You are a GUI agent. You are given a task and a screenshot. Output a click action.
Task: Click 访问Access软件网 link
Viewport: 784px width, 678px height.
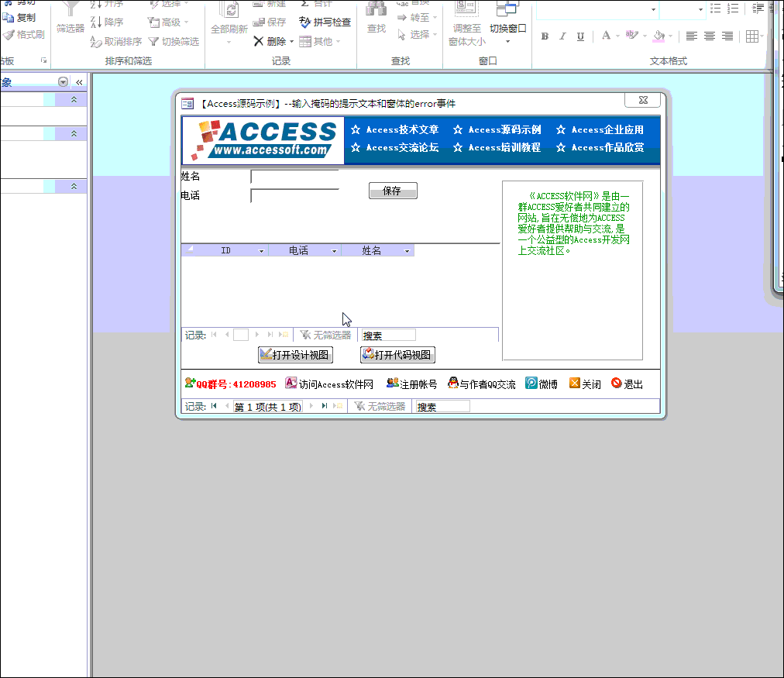point(329,384)
